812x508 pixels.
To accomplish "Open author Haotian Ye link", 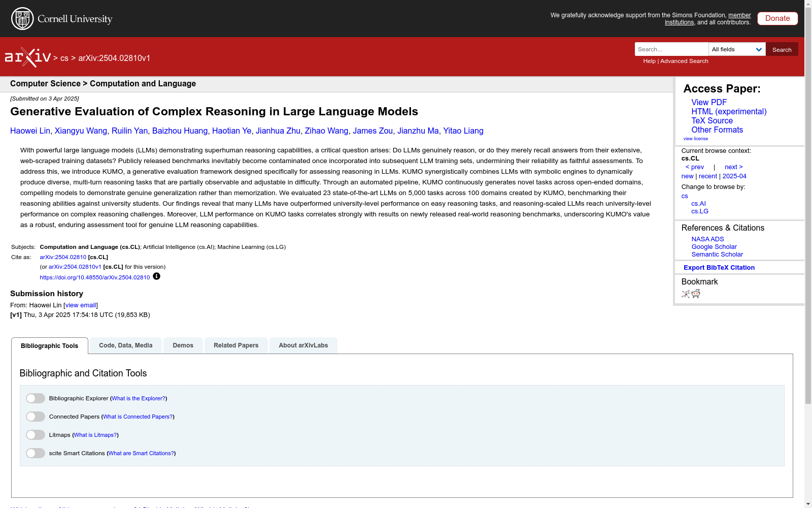I will click(231, 131).
